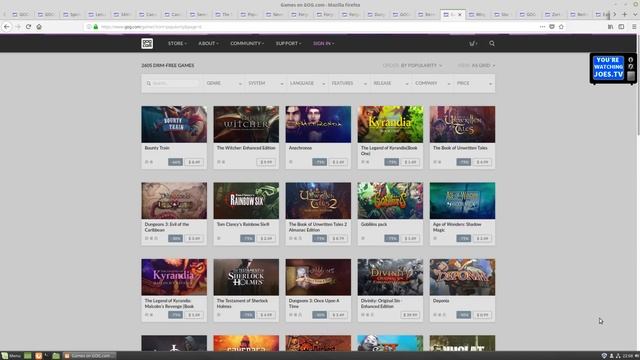The image size is (640, 360).
Task: Close the active browser tab
Action: tap(460, 14)
